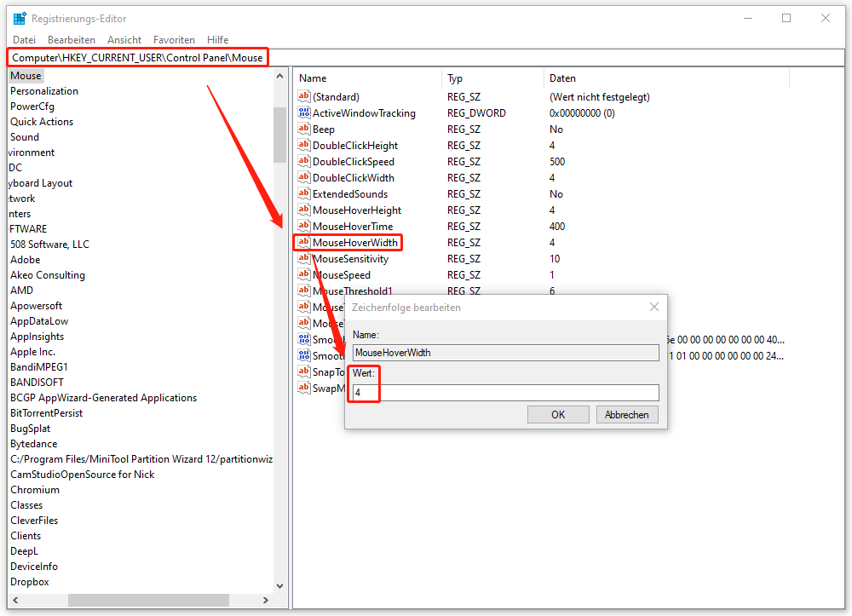Select the Mouse key in the tree
Viewport: 852px width, 616px height.
point(26,76)
